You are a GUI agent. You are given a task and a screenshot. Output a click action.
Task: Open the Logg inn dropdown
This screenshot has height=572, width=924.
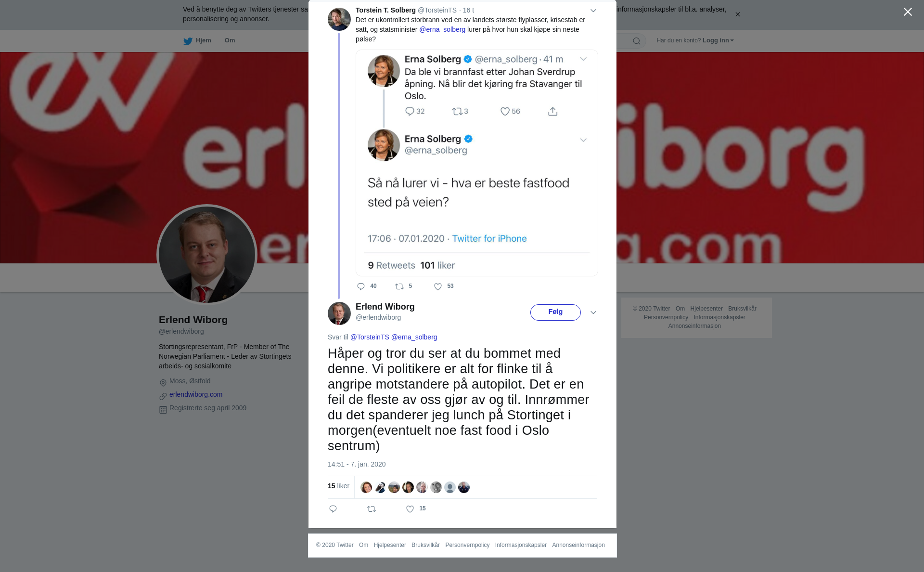[718, 40]
